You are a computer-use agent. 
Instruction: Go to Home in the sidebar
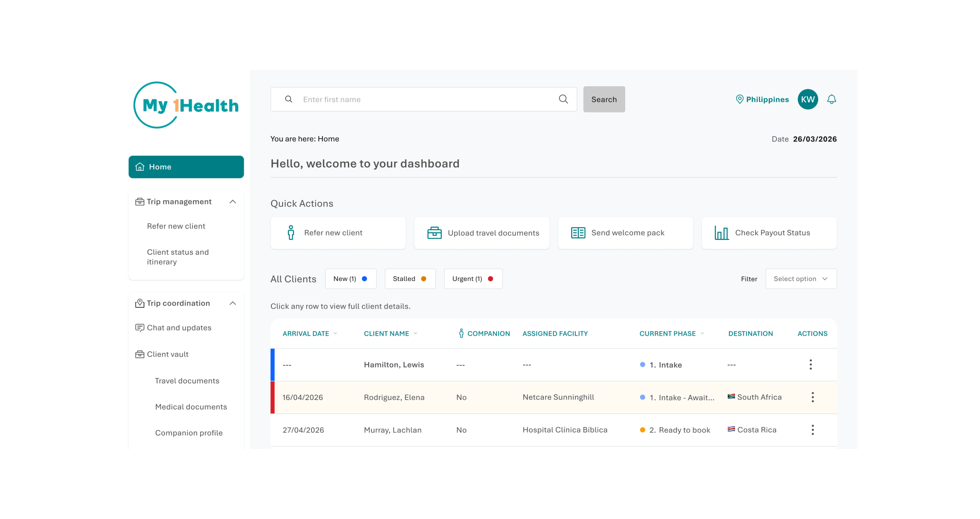click(x=186, y=167)
